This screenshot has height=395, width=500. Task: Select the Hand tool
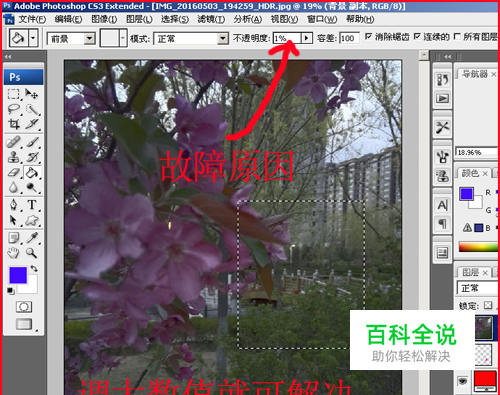click(x=14, y=253)
